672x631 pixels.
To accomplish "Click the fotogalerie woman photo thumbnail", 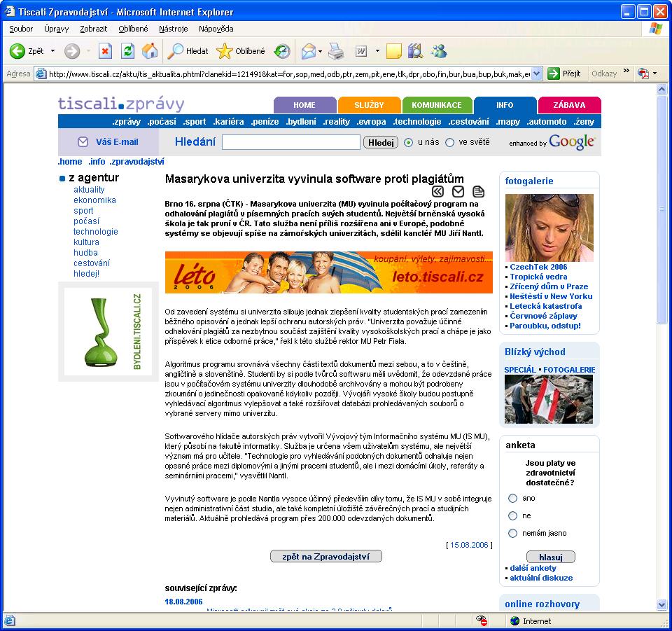I will tap(549, 228).
